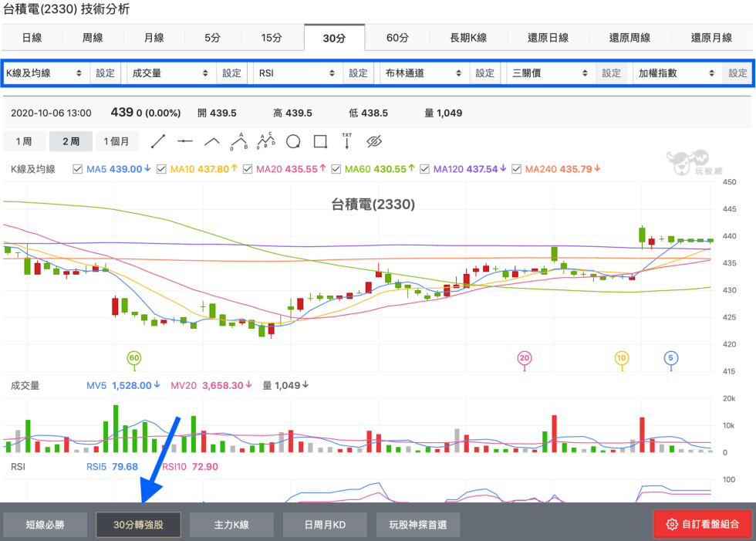Toggle hide drawings with crossed-eye icon
The height and width of the screenshot is (541, 756).
[x=374, y=141]
